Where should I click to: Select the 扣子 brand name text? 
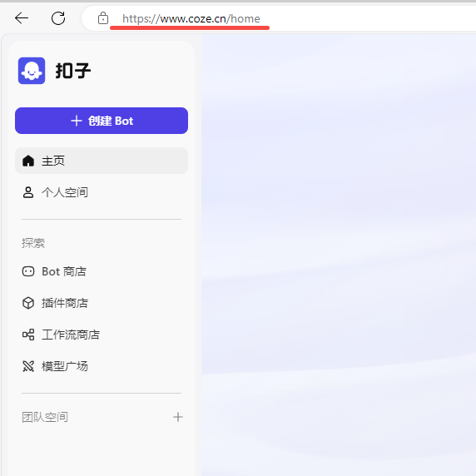click(x=73, y=71)
